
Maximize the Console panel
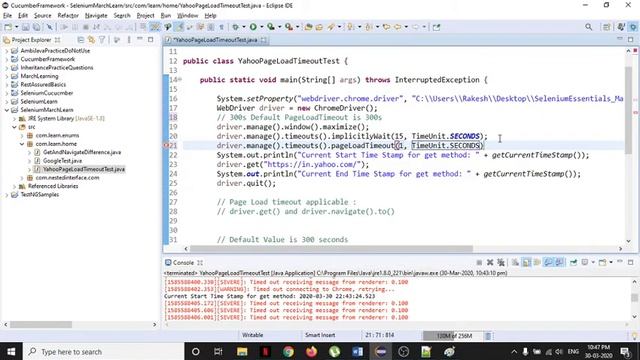click(x=631, y=262)
